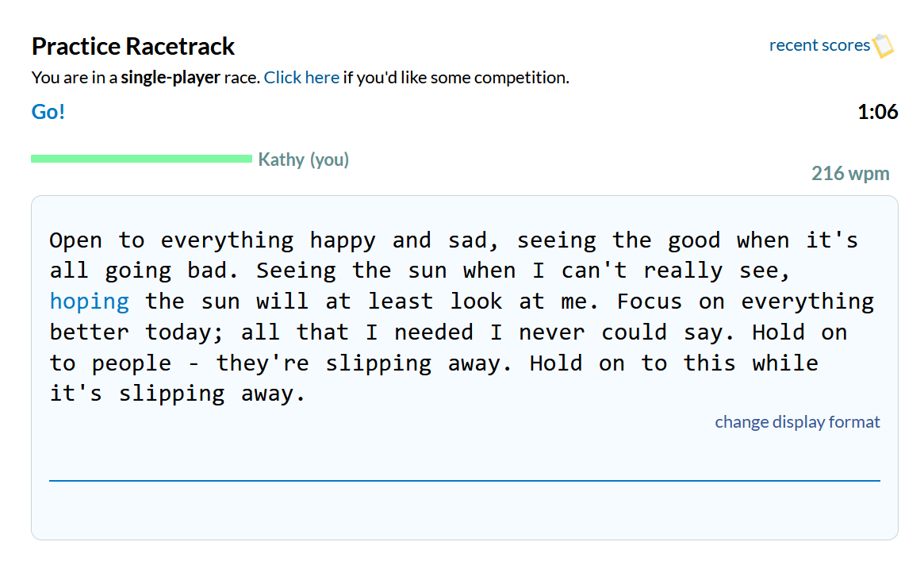This screenshot has height=584, width=924.
Task: Select the 216 wpm speed indicator
Action: (849, 173)
